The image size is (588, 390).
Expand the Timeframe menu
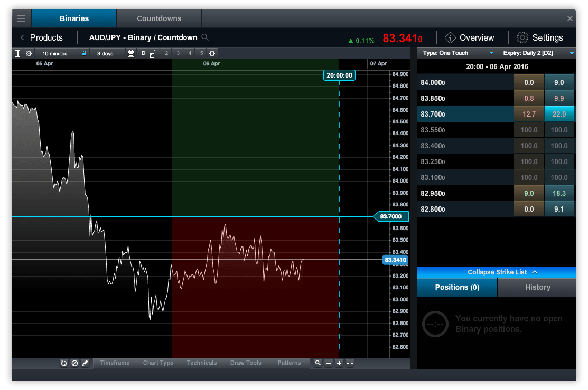[x=115, y=363]
